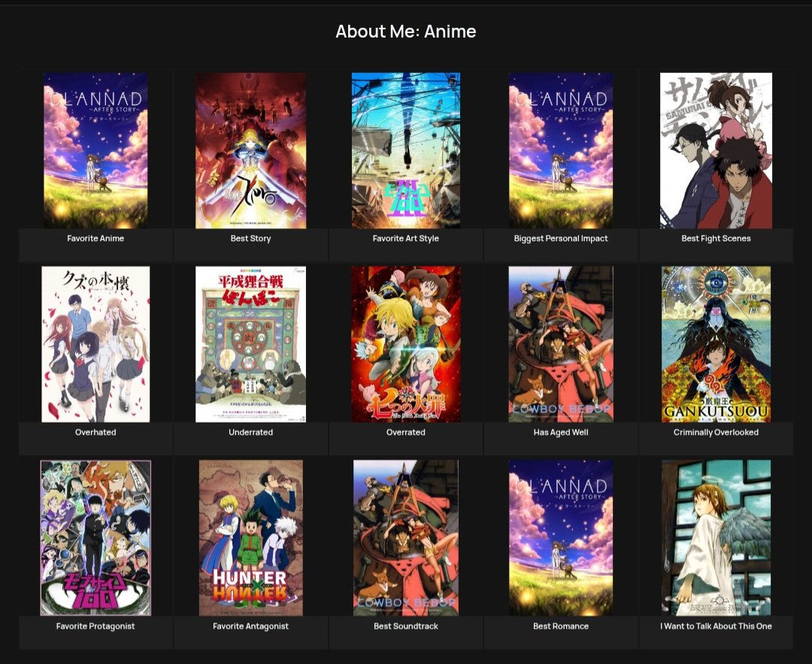Open the Favorite Anime Clannad poster

click(95, 150)
